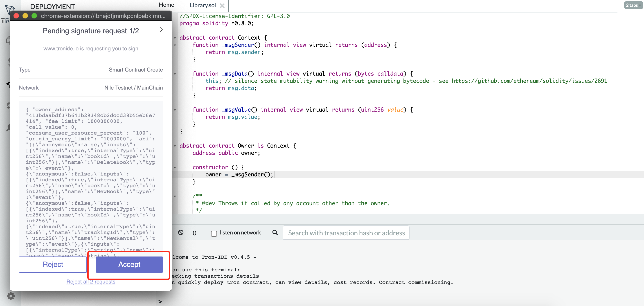The height and width of the screenshot is (306, 644).
Task: Clear the terminal with the ban icon
Action: pyautogui.click(x=181, y=232)
